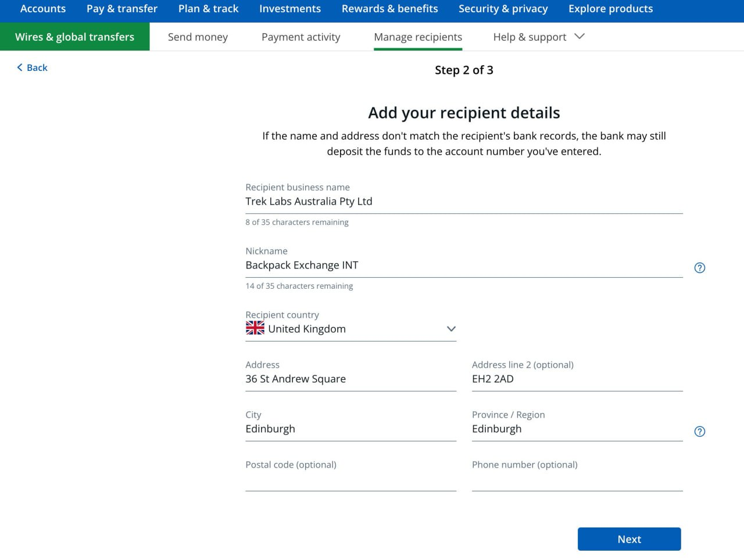Expand the Recipient country dropdown
744x560 pixels.
[x=450, y=329]
